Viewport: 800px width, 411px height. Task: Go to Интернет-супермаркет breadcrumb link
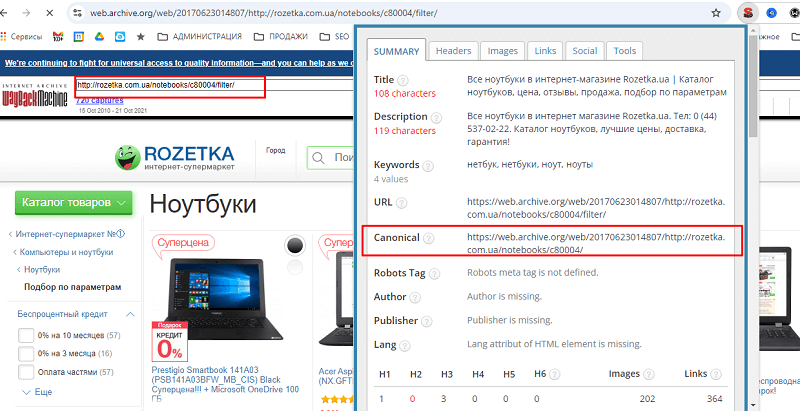click(67, 234)
